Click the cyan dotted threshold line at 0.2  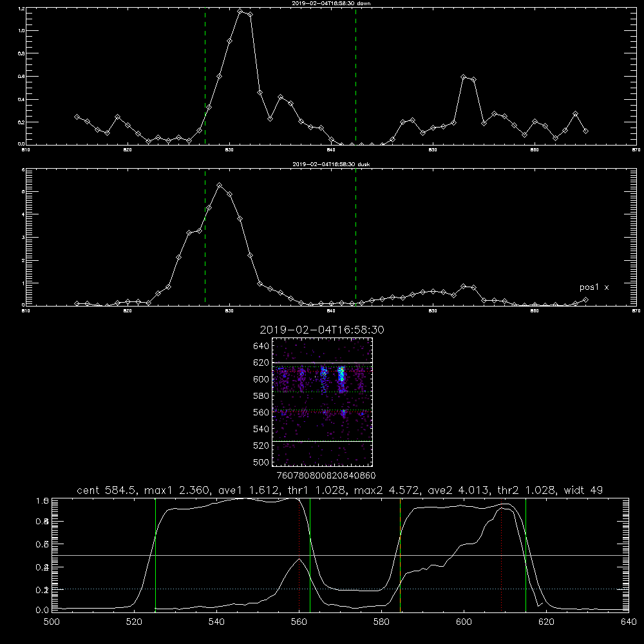340,589
